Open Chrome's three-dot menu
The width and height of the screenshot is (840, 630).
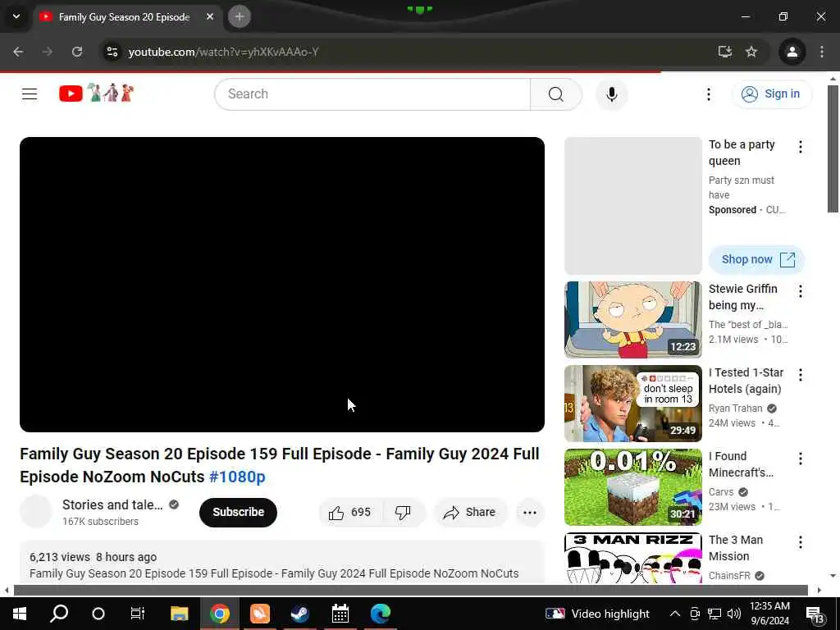pyautogui.click(x=822, y=52)
